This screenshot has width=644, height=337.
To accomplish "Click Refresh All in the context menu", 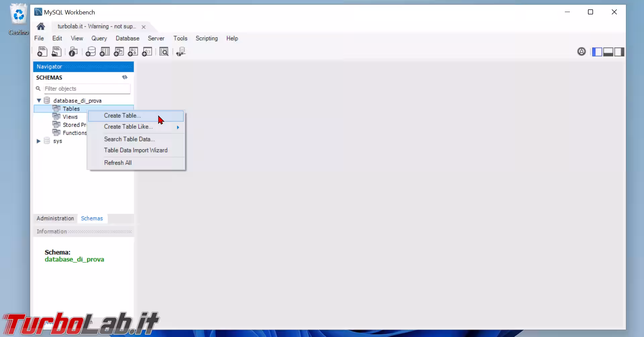I will coord(136,163).
